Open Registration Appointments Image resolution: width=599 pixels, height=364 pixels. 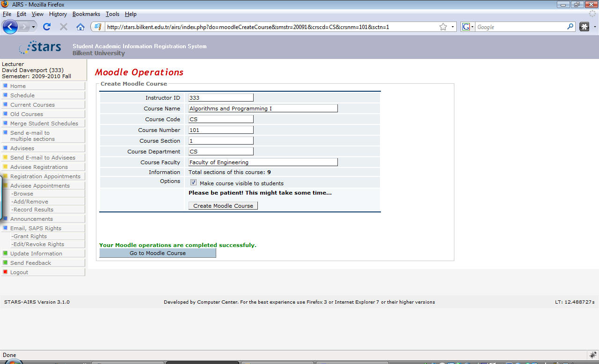[x=44, y=176]
